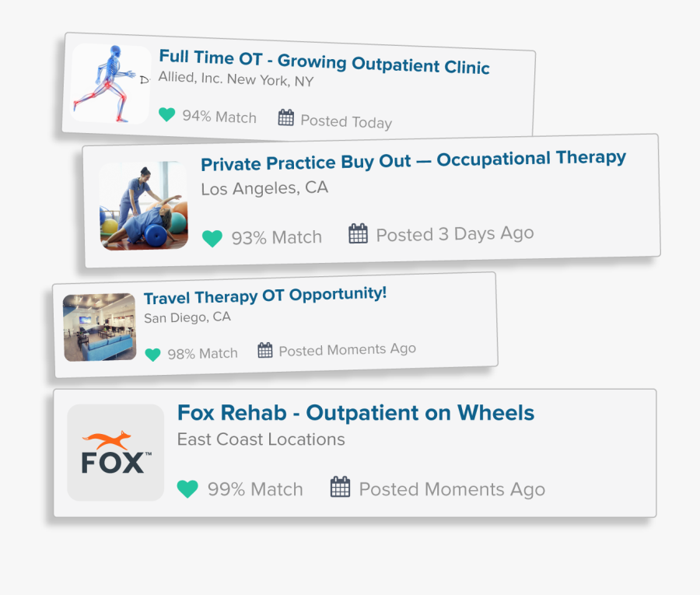This screenshot has width=700, height=595.
Task: Click calendar icon next to Posted Today
Action: coord(286,118)
